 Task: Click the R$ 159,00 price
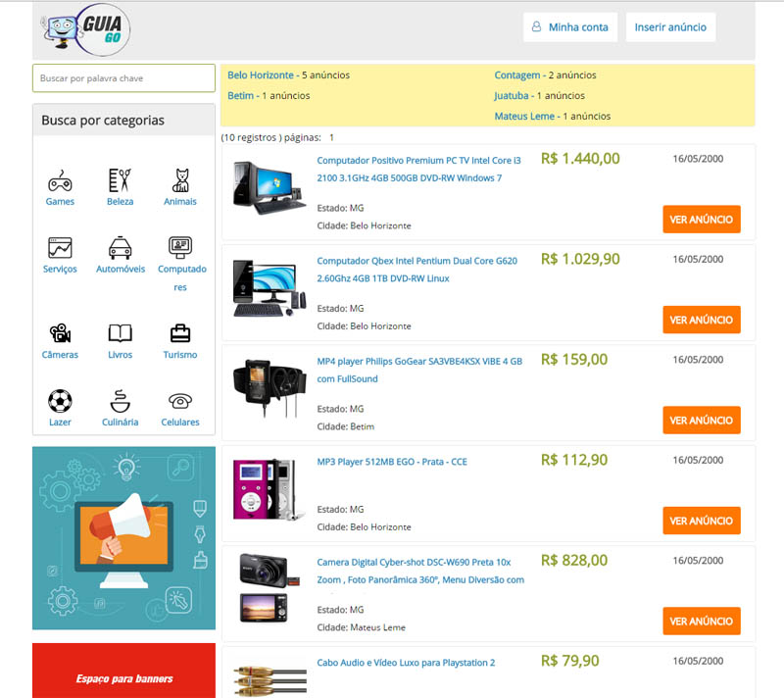point(574,360)
